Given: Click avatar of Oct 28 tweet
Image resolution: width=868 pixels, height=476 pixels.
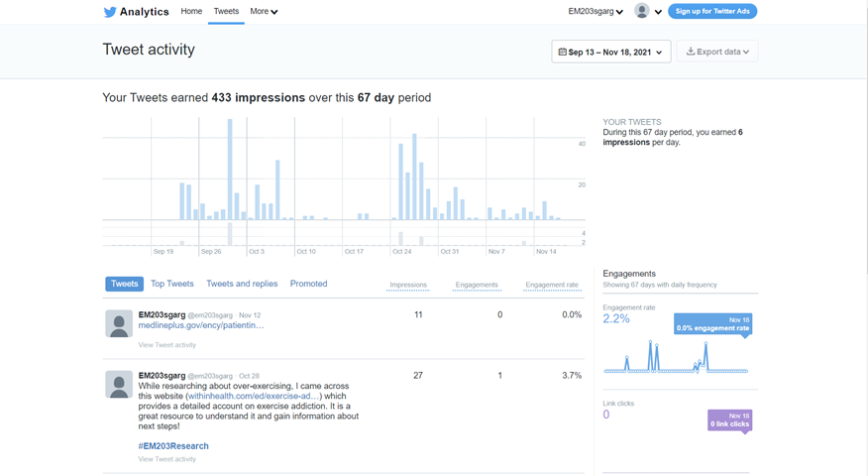Looking at the screenshot, I should point(119,385).
